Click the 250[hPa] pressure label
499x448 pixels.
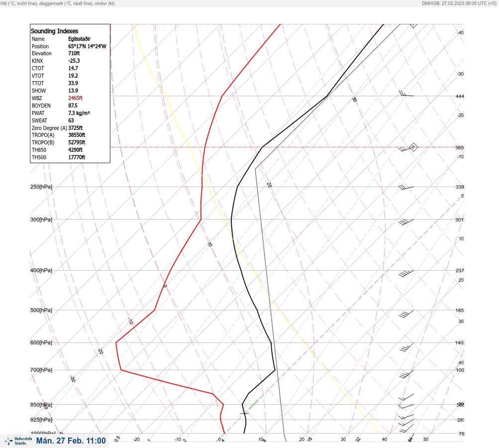[41, 187]
